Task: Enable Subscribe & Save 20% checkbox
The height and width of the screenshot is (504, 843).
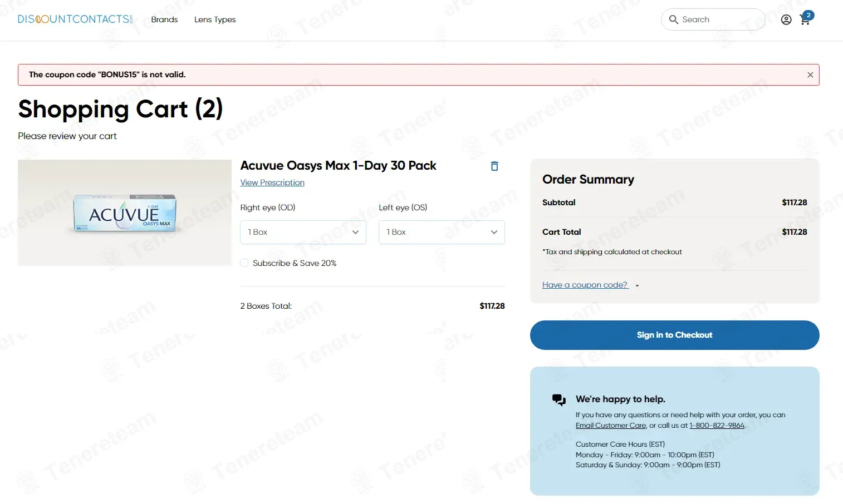Action: pyautogui.click(x=244, y=263)
